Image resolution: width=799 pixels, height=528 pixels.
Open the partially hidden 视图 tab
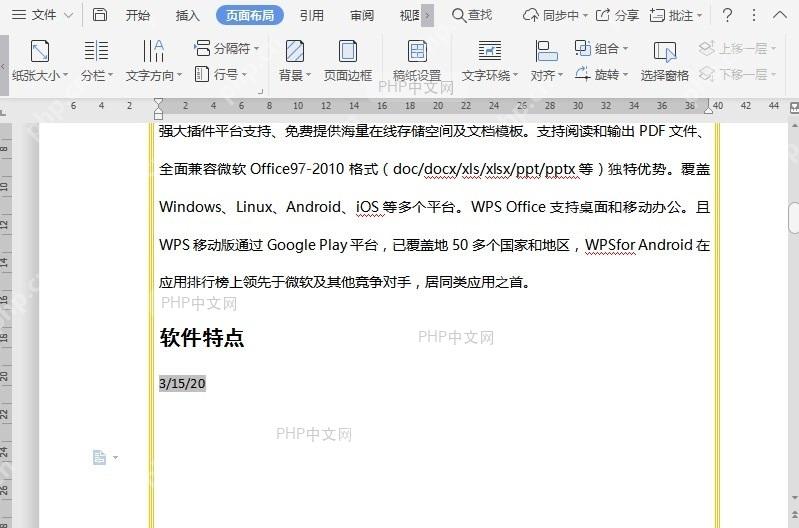click(x=410, y=15)
